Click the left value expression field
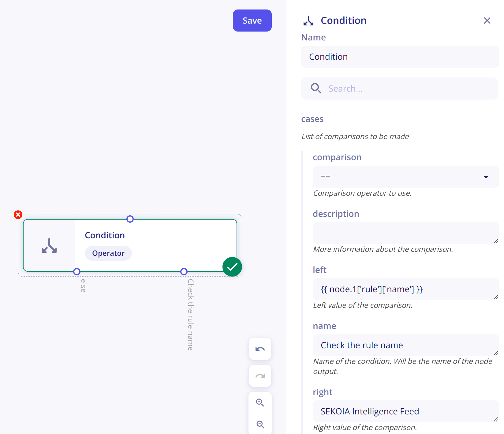 pyautogui.click(x=406, y=289)
